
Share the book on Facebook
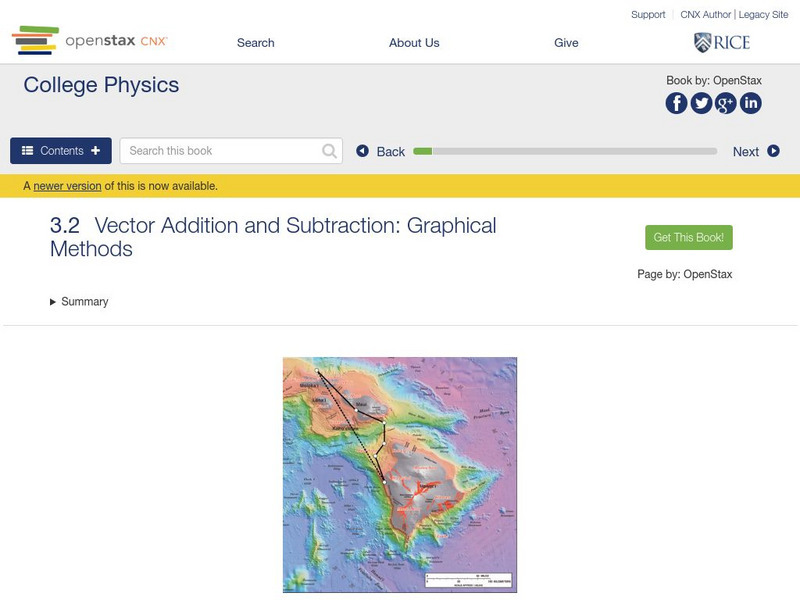(x=677, y=103)
